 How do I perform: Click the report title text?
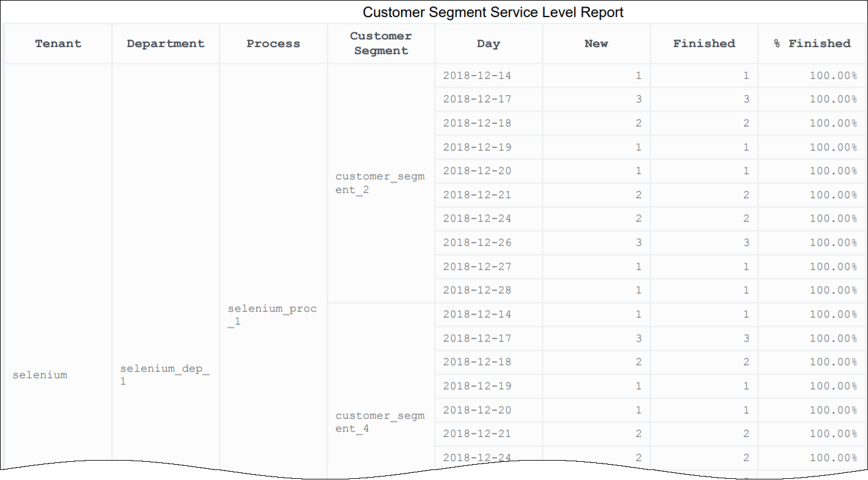click(493, 12)
